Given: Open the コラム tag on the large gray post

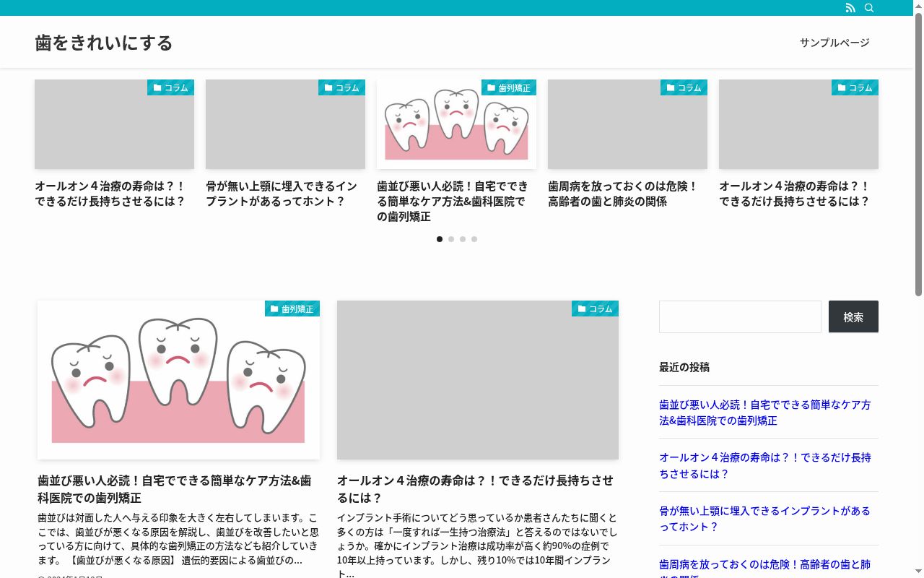Looking at the screenshot, I should pos(595,309).
